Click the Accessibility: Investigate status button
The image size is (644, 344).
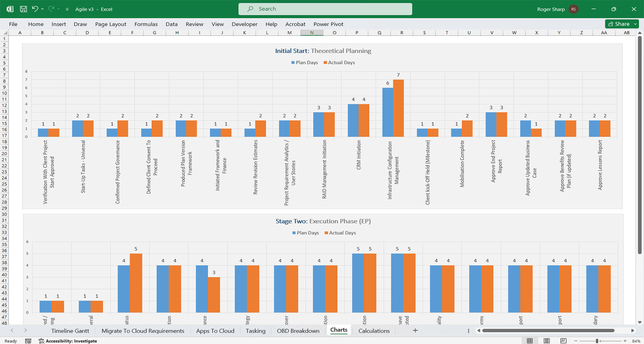click(x=68, y=341)
